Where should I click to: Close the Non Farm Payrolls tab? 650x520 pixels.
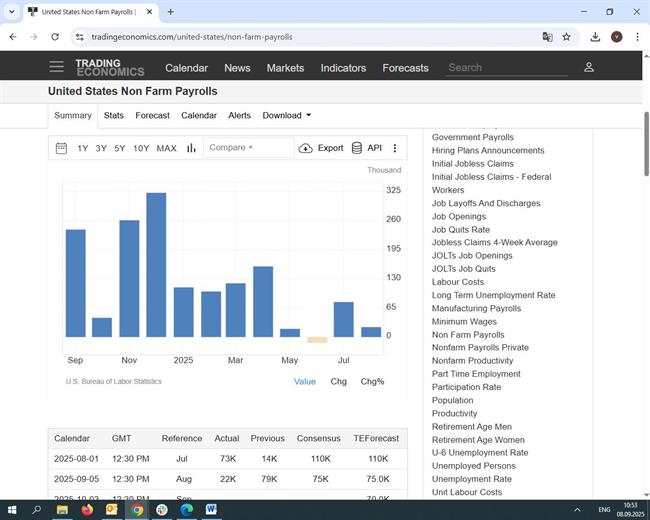coord(149,12)
